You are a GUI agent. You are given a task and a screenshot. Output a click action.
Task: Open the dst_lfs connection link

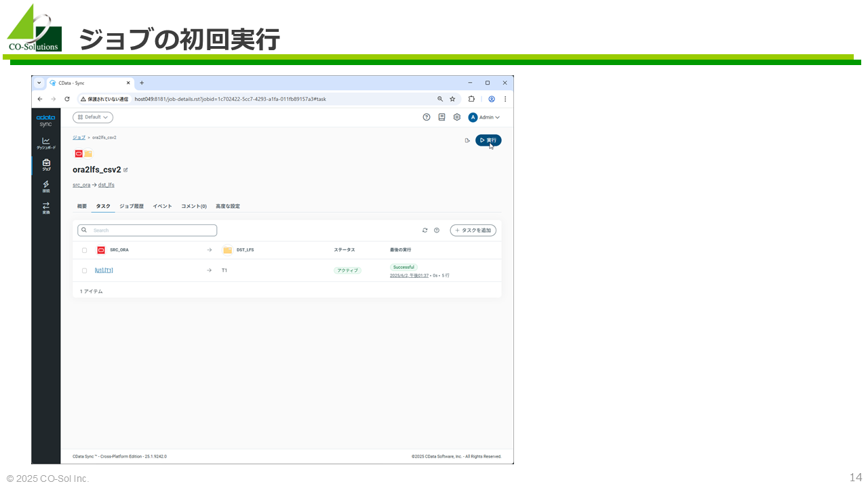pyautogui.click(x=106, y=184)
